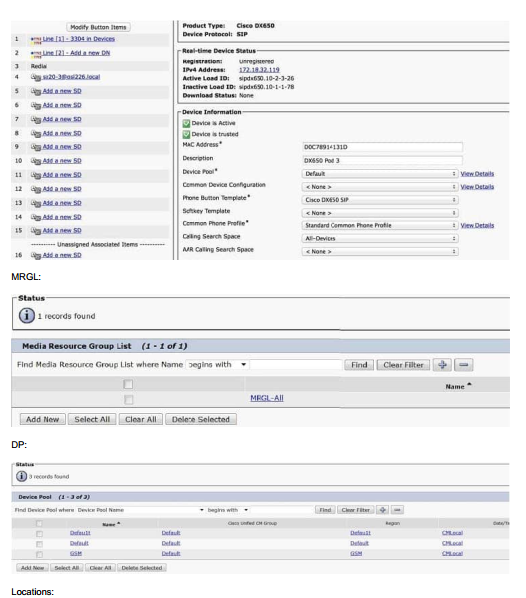Check the box for the GSM device pool
This screenshot has height=598, width=526.
39,554
